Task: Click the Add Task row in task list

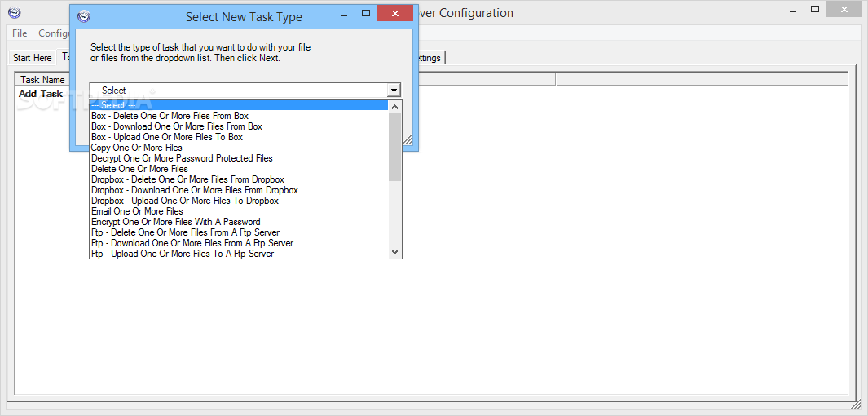Action: click(x=41, y=94)
